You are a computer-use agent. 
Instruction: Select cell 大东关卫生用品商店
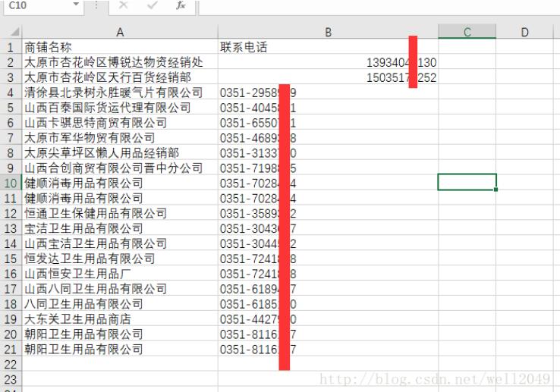coord(120,318)
